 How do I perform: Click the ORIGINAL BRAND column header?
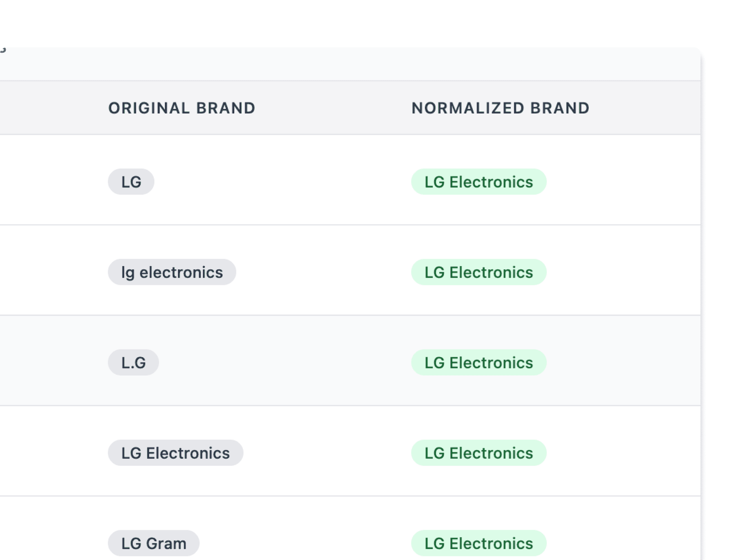pyautogui.click(x=182, y=108)
